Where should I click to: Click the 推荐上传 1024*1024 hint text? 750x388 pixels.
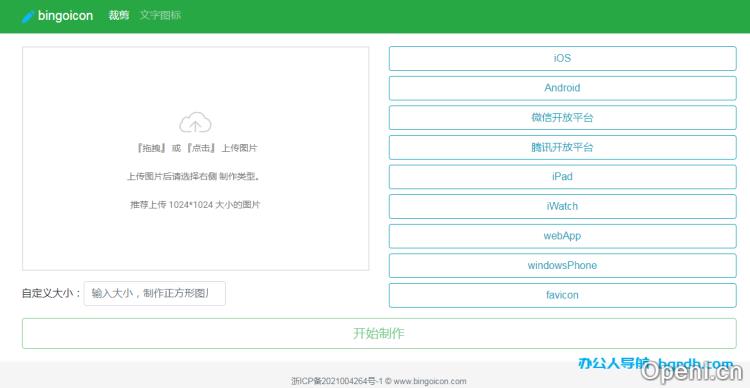195,205
